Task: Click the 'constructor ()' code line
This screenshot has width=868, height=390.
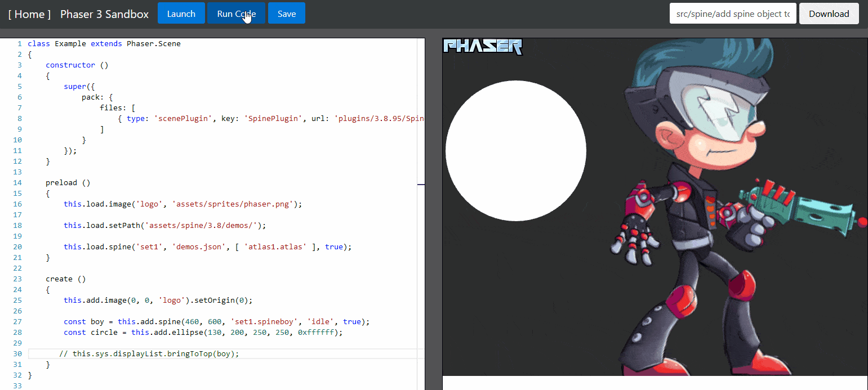Action: click(77, 65)
